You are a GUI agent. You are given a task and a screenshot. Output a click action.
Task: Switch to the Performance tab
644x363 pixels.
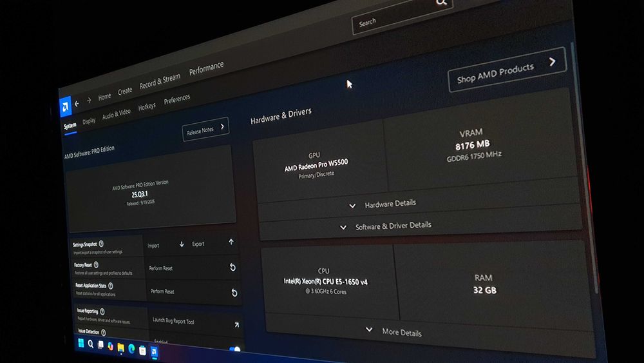(x=206, y=68)
